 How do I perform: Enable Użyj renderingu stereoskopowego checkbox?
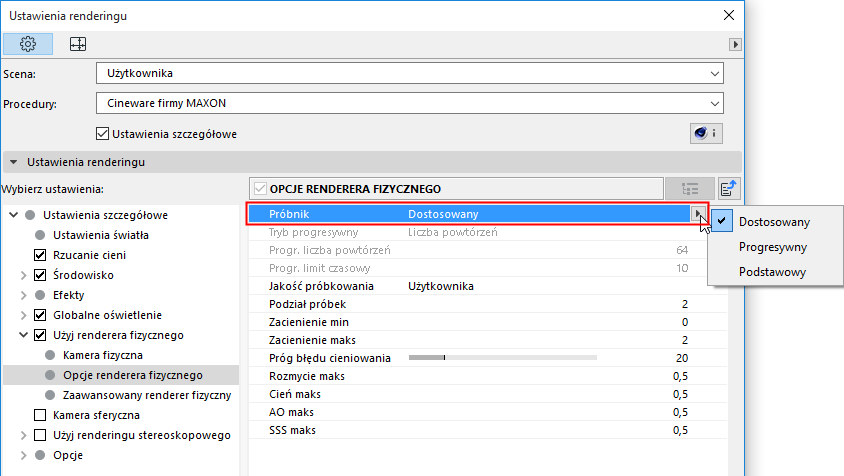tap(40, 435)
